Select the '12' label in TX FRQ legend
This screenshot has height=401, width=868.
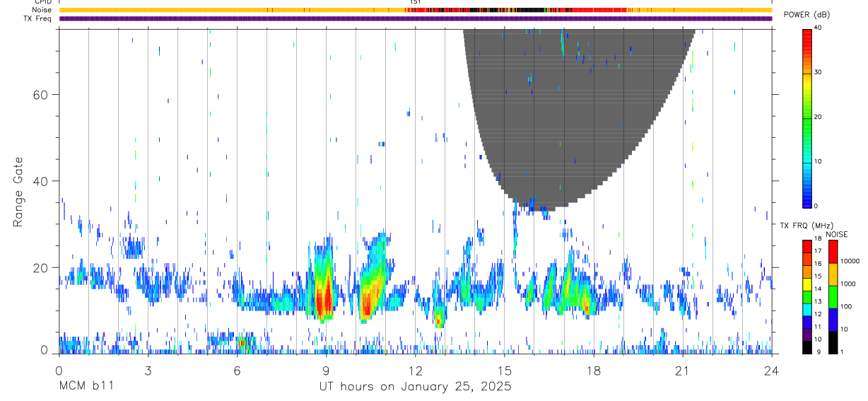818,314
